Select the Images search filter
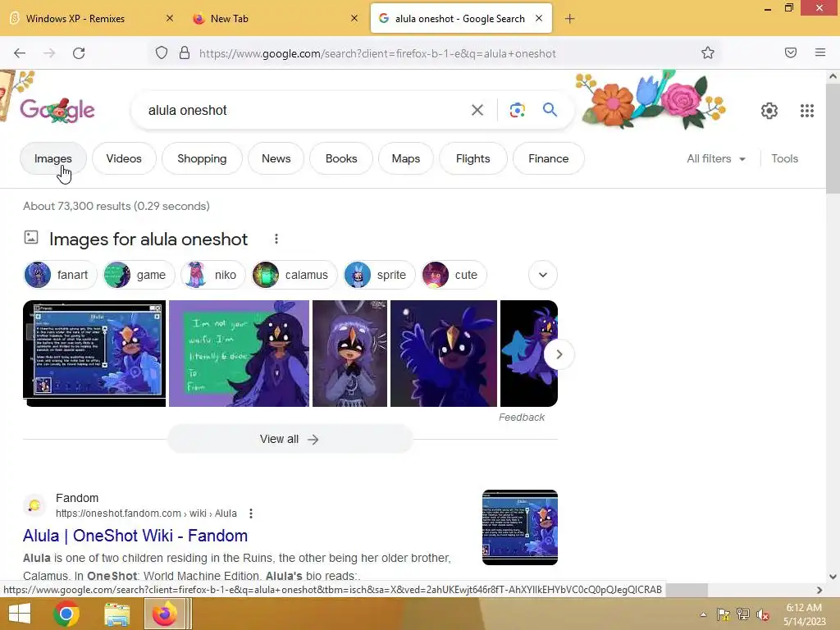 coord(53,158)
